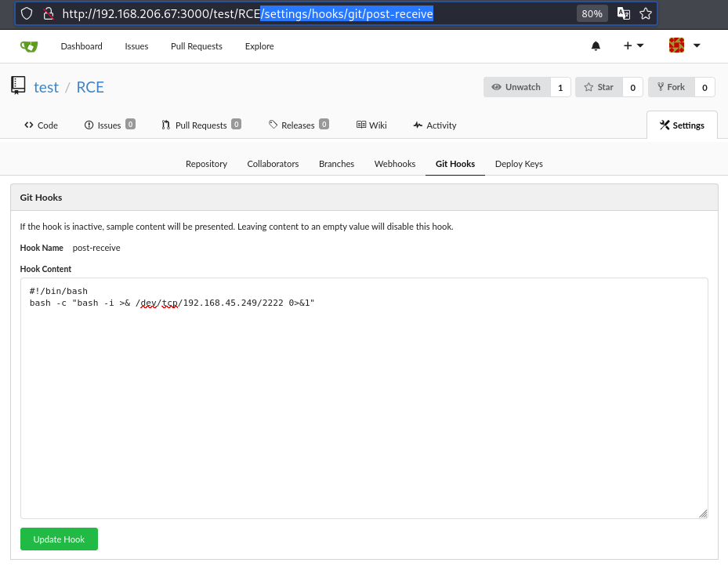This screenshot has height=570, width=728.
Task: Click the repository book icon
Action: click(18, 85)
